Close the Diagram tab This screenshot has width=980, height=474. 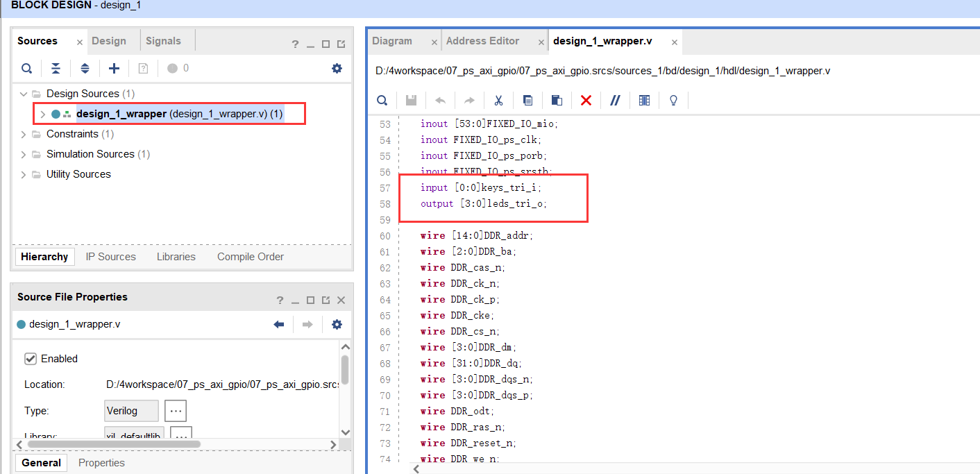coord(434,42)
